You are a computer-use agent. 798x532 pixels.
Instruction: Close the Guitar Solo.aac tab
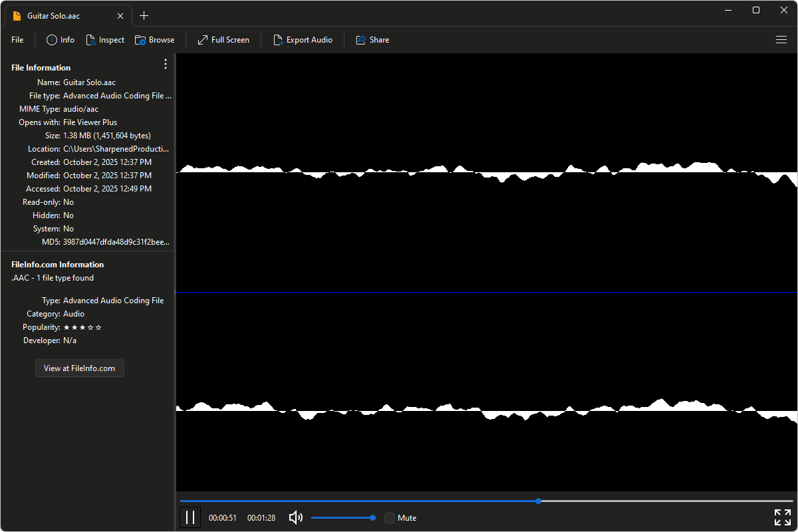(120, 15)
